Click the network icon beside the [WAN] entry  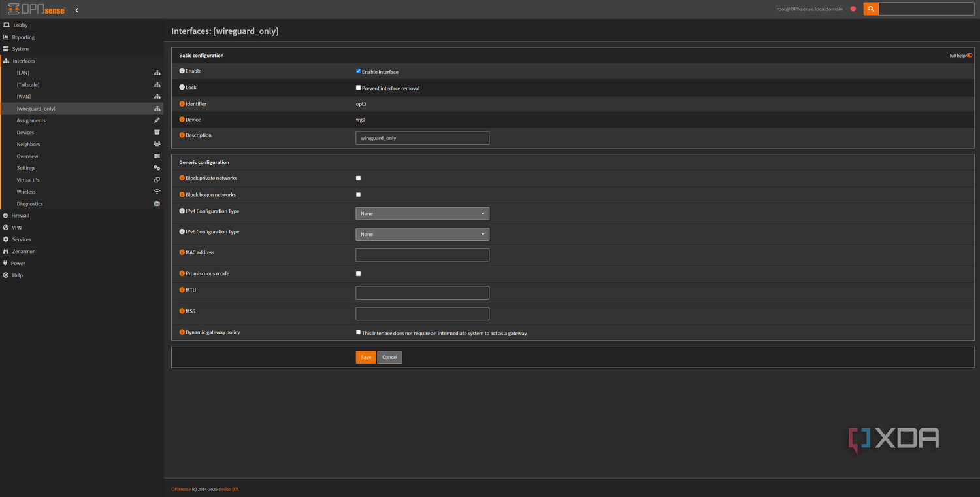point(157,97)
